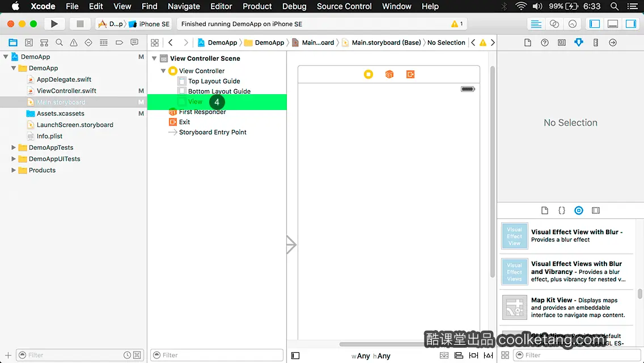Collapse the View Controller outline item
644x363 pixels.
pos(163,71)
